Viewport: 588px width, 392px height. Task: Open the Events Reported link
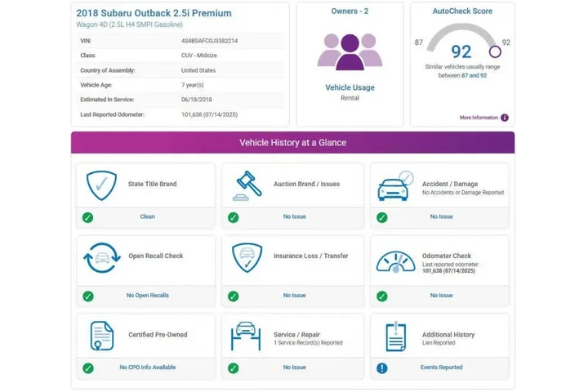tap(441, 367)
